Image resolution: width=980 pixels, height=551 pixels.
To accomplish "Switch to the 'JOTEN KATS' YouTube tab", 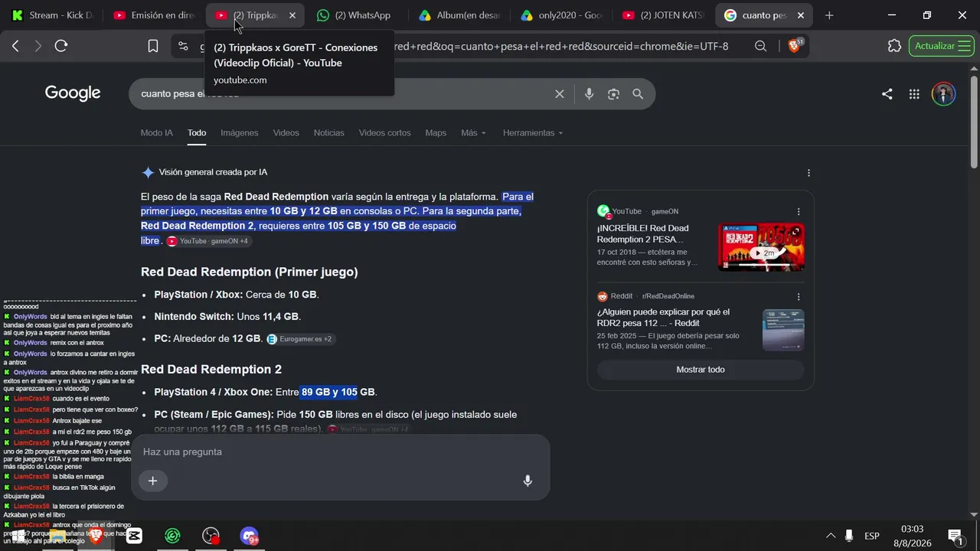I will pyautogui.click(x=662, y=15).
